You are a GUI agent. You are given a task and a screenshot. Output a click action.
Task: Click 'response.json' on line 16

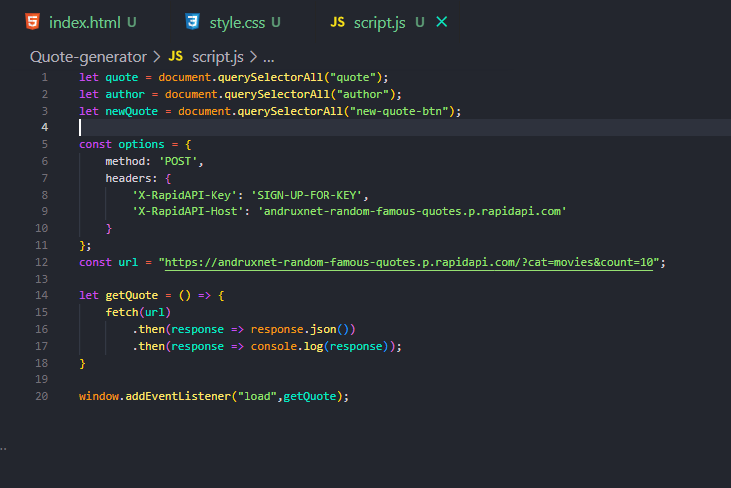293,329
